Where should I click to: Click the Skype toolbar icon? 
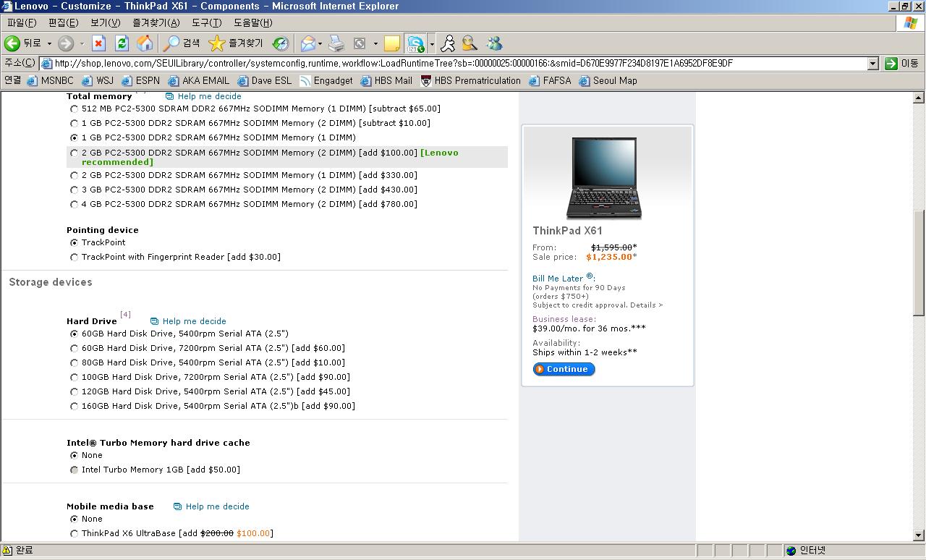pos(416,43)
